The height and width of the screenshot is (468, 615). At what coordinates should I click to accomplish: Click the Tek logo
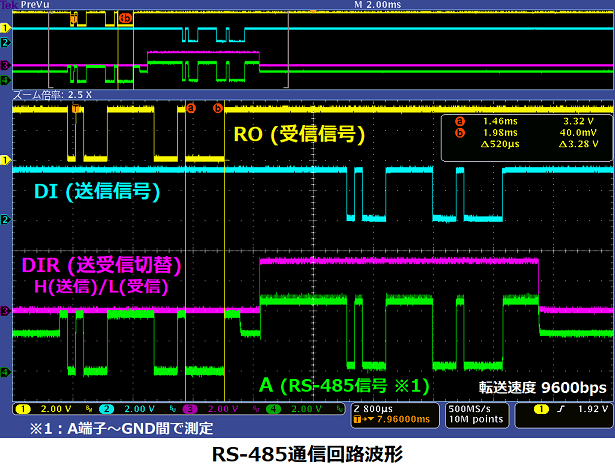tap(9, 5)
